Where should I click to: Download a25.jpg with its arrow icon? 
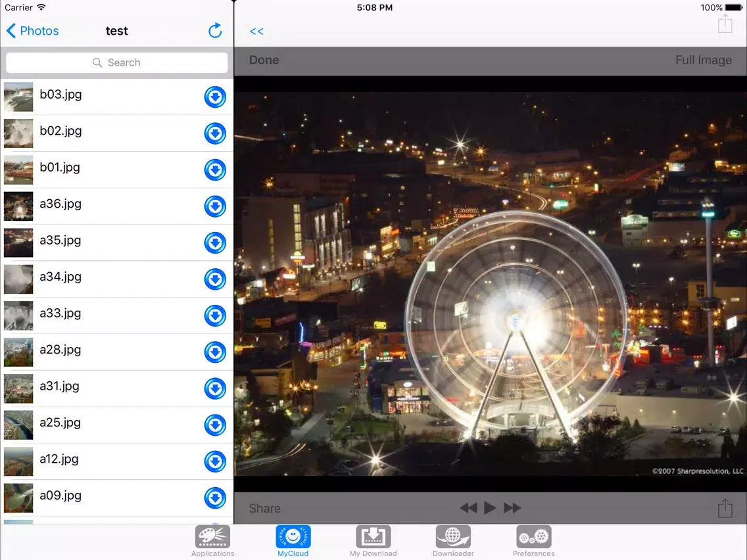(215, 425)
